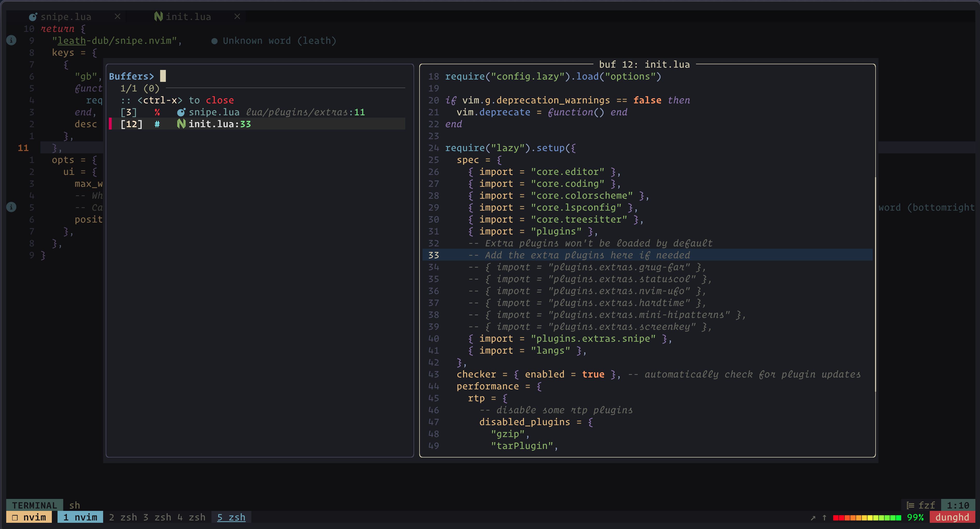Click the tmux session icon before nvim
The image size is (980, 529).
point(15,517)
